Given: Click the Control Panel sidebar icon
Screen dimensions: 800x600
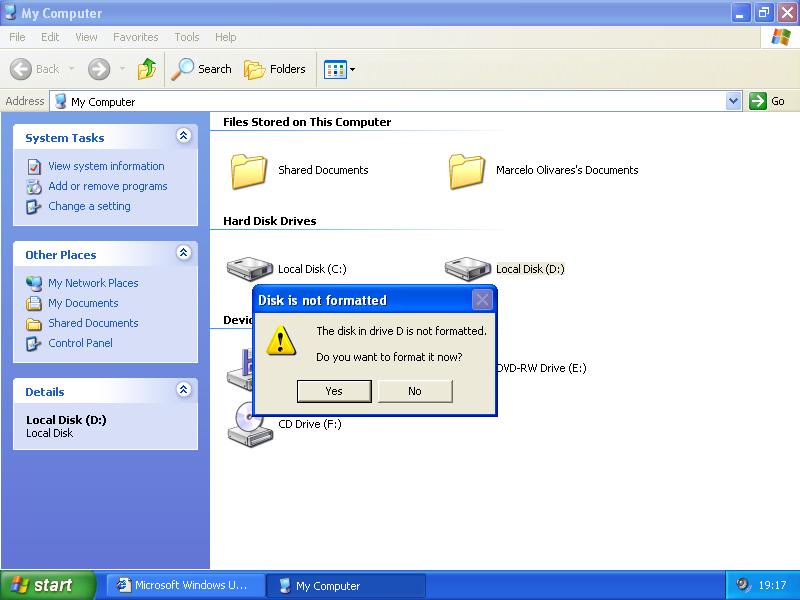Looking at the screenshot, I should pos(34,343).
